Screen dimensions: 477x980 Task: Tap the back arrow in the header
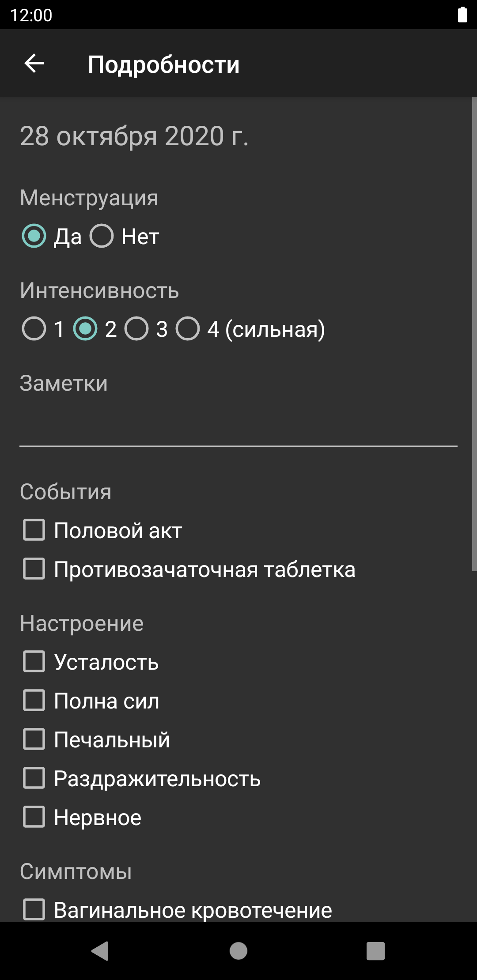coord(34,64)
